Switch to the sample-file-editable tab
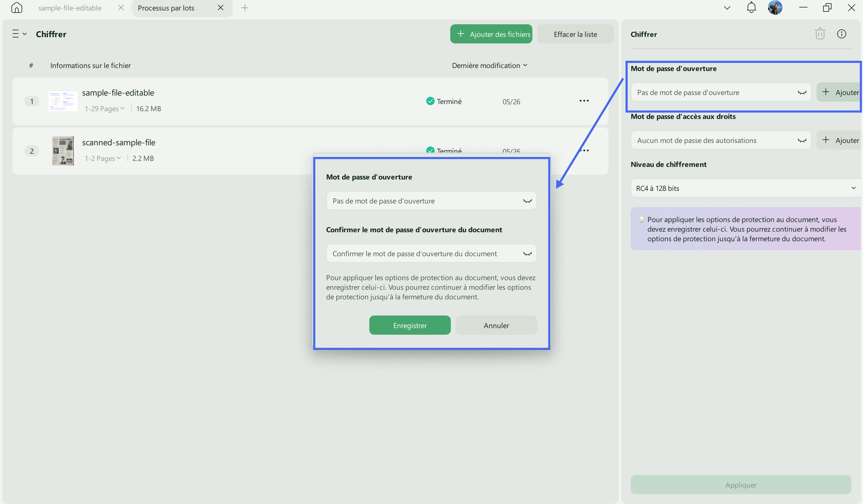The width and height of the screenshot is (863, 504). tap(70, 8)
